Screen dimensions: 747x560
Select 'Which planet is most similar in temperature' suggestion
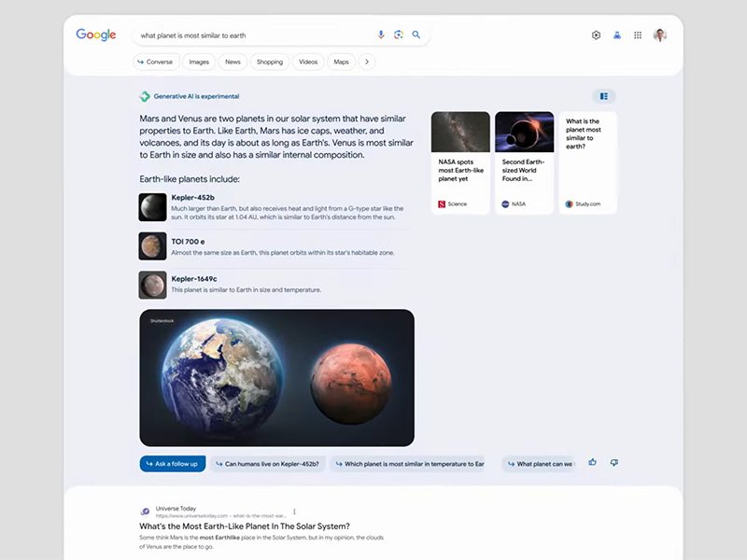pyautogui.click(x=407, y=464)
